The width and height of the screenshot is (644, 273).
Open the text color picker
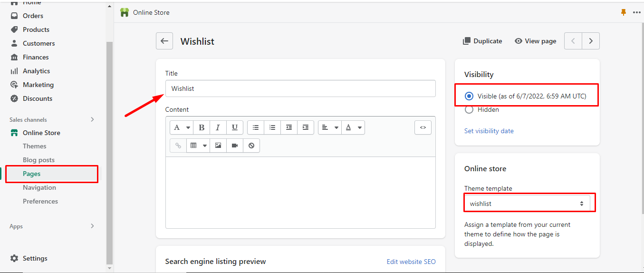tap(353, 127)
